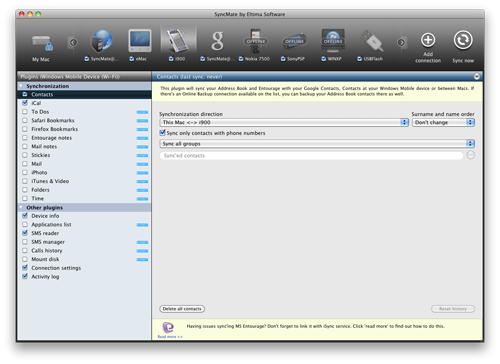Screen dimensions: 500x364
Task: Select the USBFlash drive icon
Action: click(372, 41)
